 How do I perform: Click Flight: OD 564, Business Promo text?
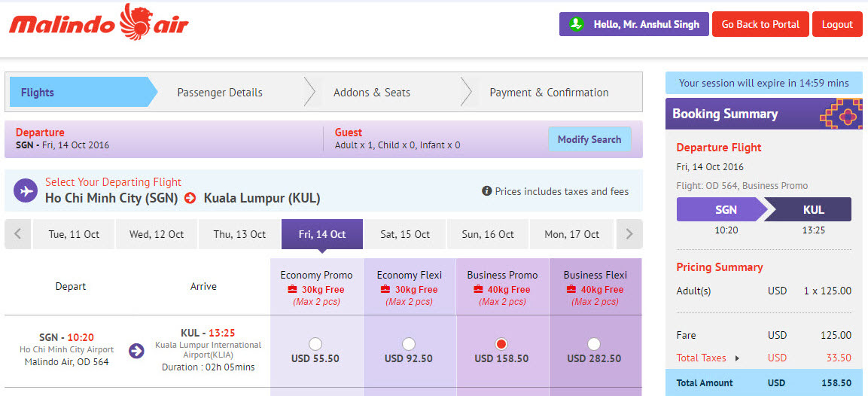[742, 185]
